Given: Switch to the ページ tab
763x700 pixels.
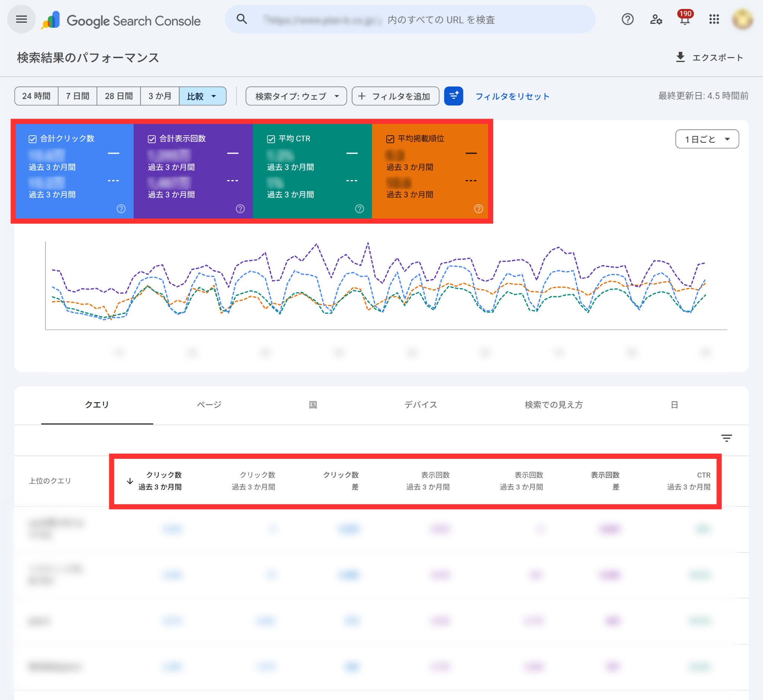Looking at the screenshot, I should [209, 404].
